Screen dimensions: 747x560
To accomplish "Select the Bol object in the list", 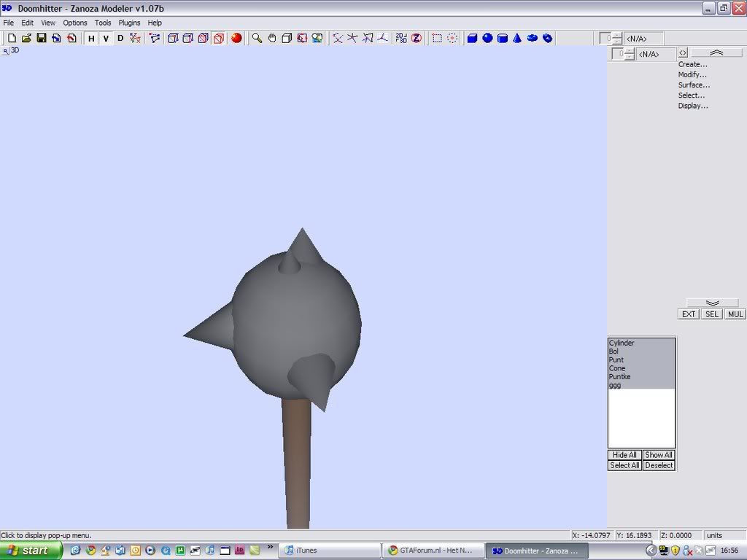I will (641, 351).
